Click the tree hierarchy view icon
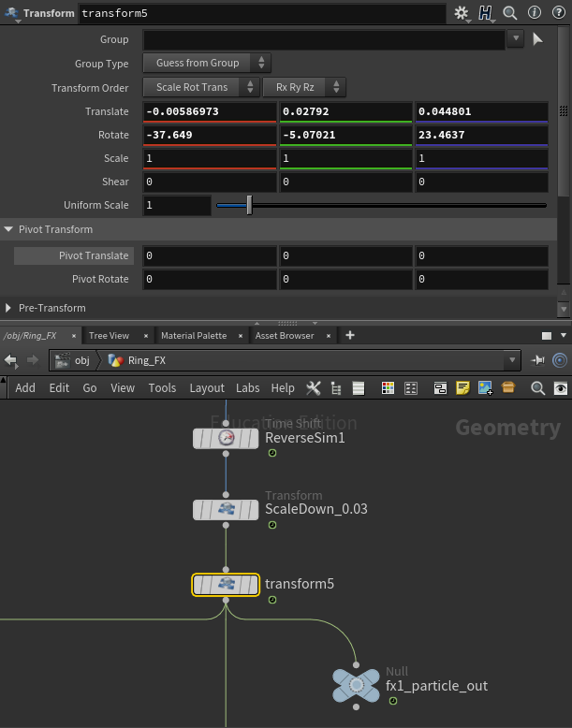Image resolution: width=572 pixels, height=728 pixels. [336, 388]
